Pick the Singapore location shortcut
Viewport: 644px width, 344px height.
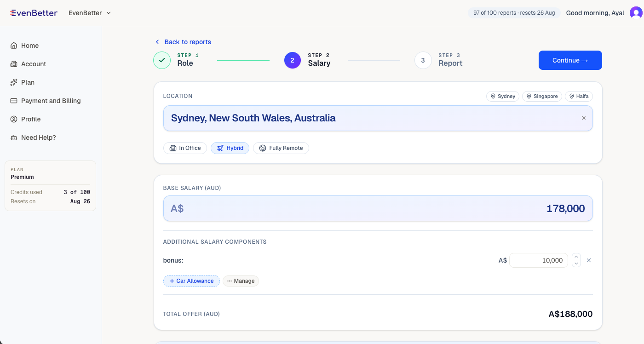pos(542,96)
